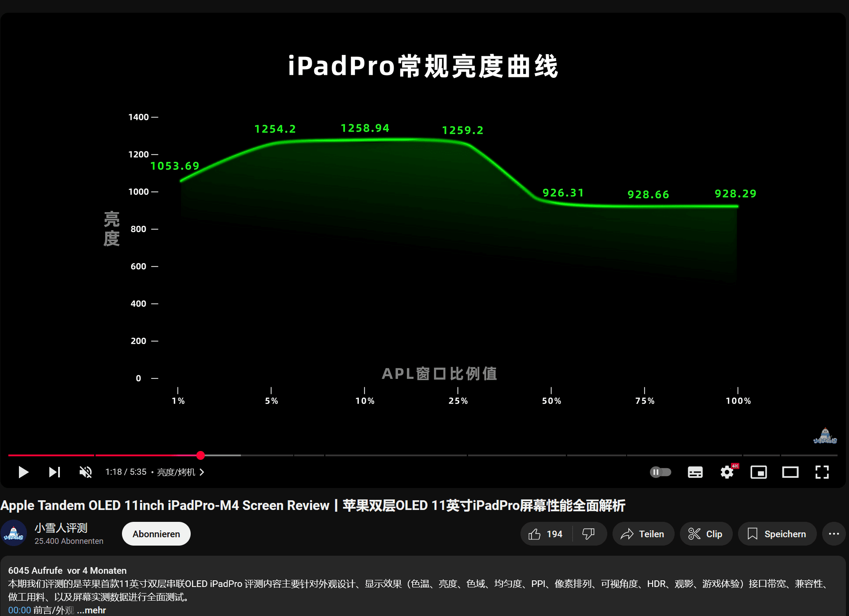Dislike the video with thumbs down
Image resolution: width=849 pixels, height=616 pixels.
[x=589, y=534]
